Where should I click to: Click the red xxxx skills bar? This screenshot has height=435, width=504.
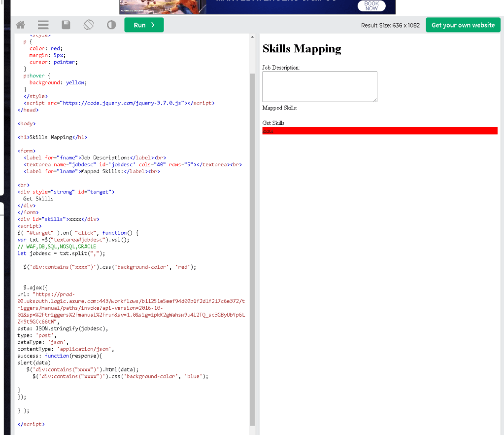coord(380,131)
